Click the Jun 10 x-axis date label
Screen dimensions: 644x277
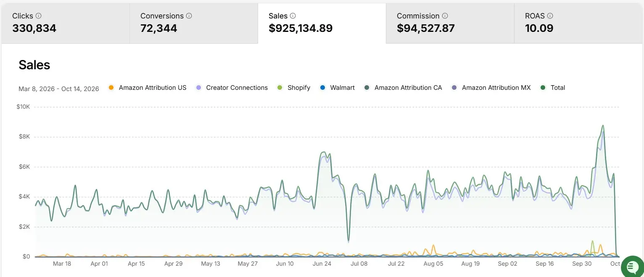(x=285, y=264)
